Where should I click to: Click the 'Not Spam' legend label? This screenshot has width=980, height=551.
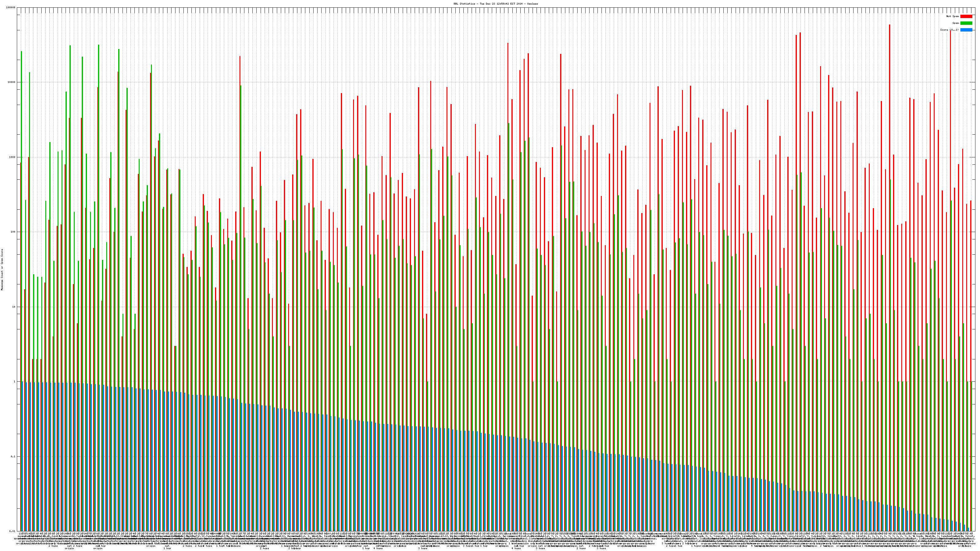tap(953, 16)
